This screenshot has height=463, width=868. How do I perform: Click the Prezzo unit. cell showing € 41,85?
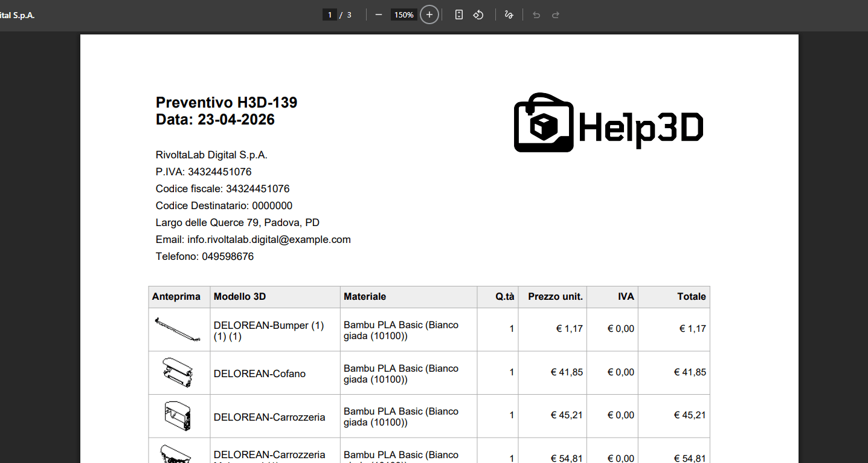567,372
